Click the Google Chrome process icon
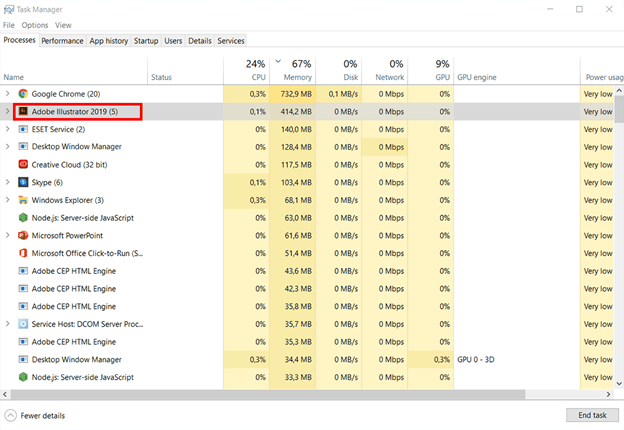The height and width of the screenshot is (430, 624). (x=23, y=94)
